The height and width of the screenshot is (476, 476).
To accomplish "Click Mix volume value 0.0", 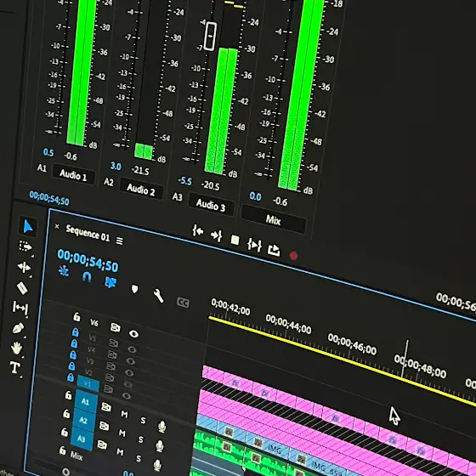I will click(x=255, y=196).
